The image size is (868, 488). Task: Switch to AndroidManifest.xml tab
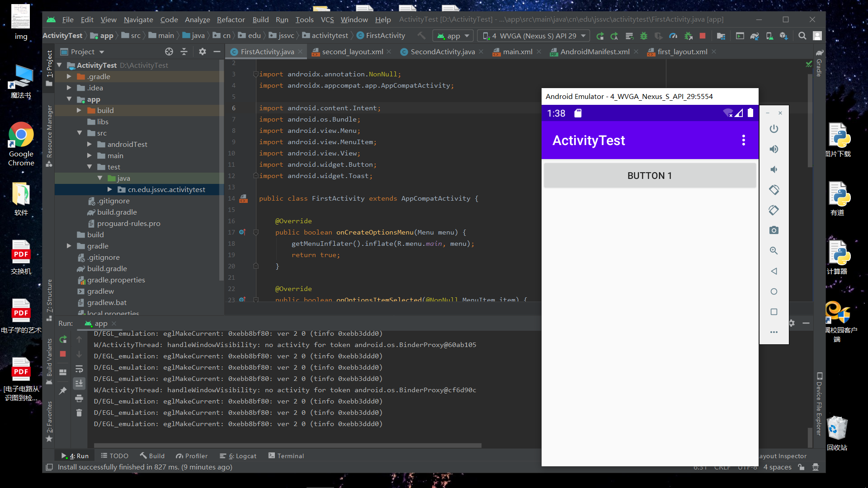[x=595, y=52]
